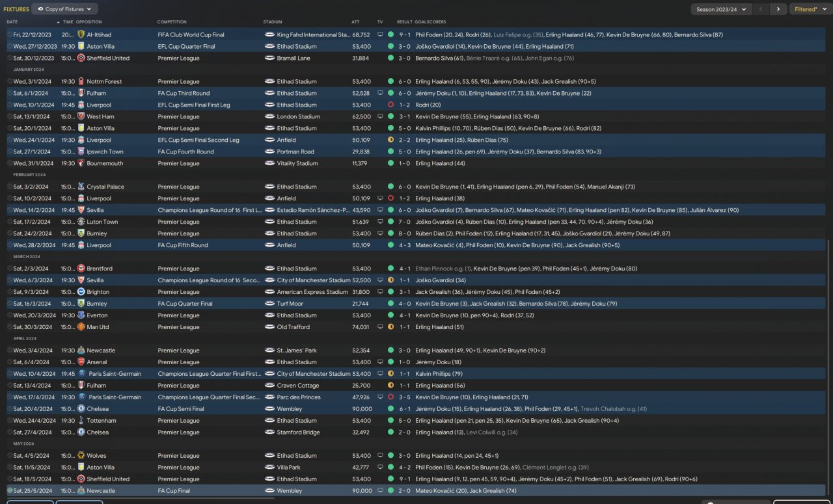Open the Turf Moor stadium link

click(x=290, y=304)
